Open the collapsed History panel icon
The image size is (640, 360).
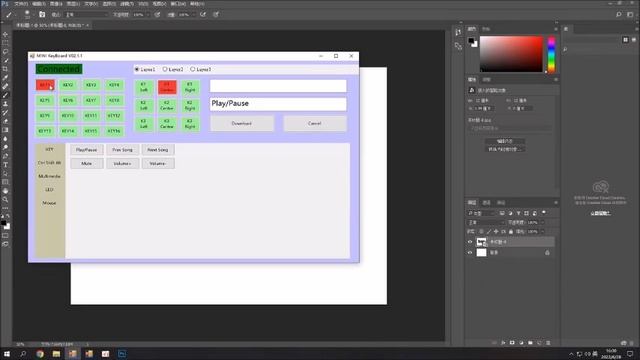(x=458, y=32)
